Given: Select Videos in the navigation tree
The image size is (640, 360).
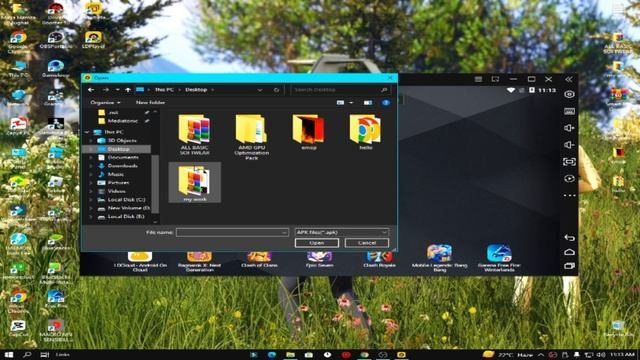Looking at the screenshot, I should click(x=116, y=191).
